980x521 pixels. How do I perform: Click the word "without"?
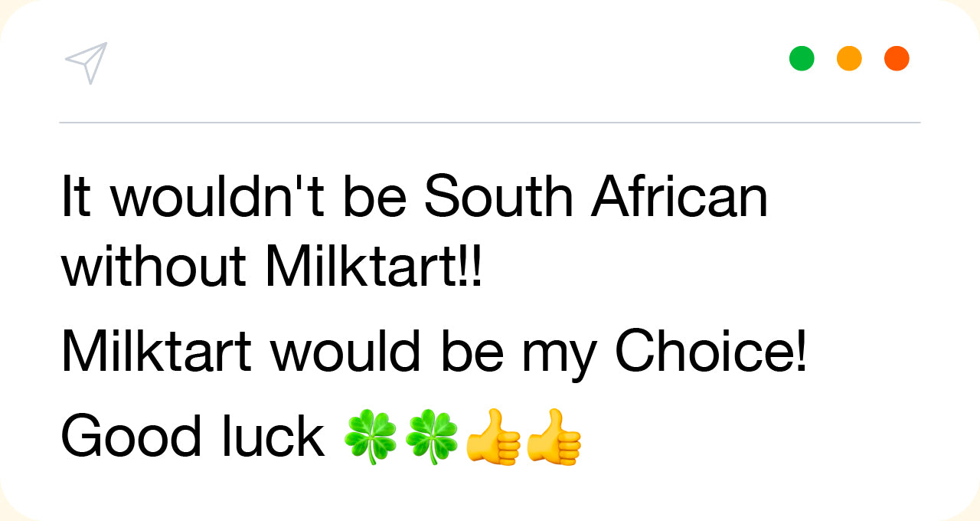pos(154,268)
